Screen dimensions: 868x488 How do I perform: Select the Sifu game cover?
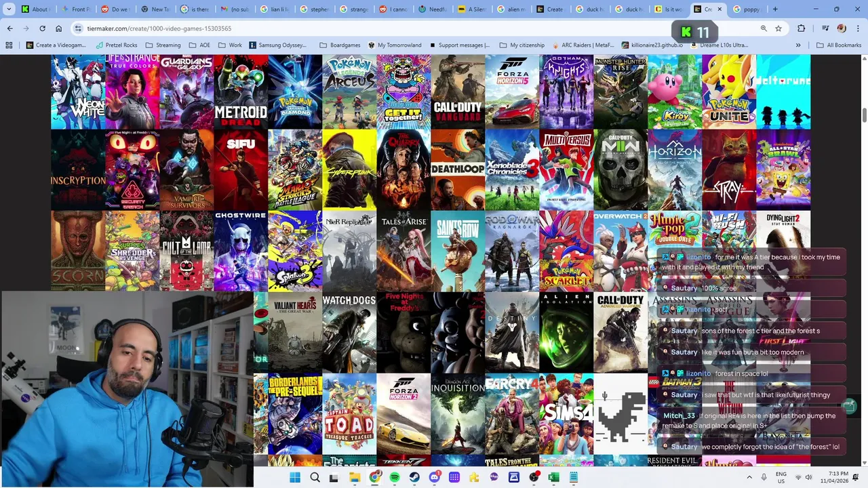[241, 169]
